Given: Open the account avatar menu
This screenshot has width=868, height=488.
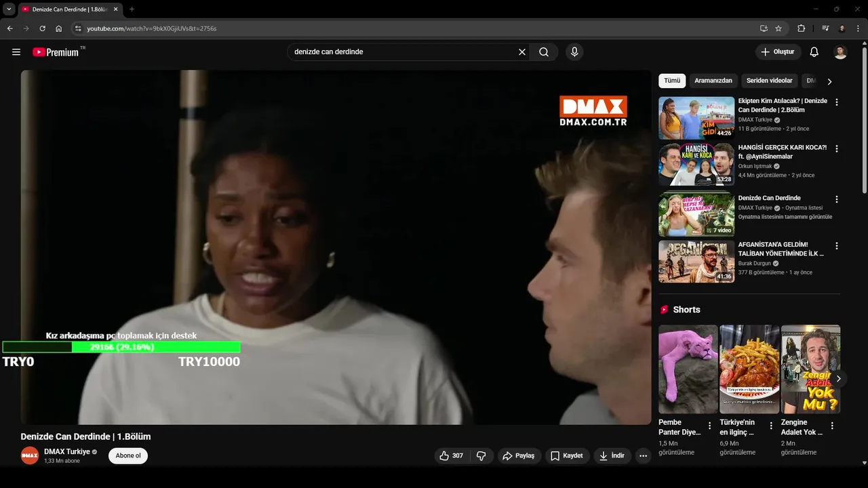Looking at the screenshot, I should click(840, 52).
